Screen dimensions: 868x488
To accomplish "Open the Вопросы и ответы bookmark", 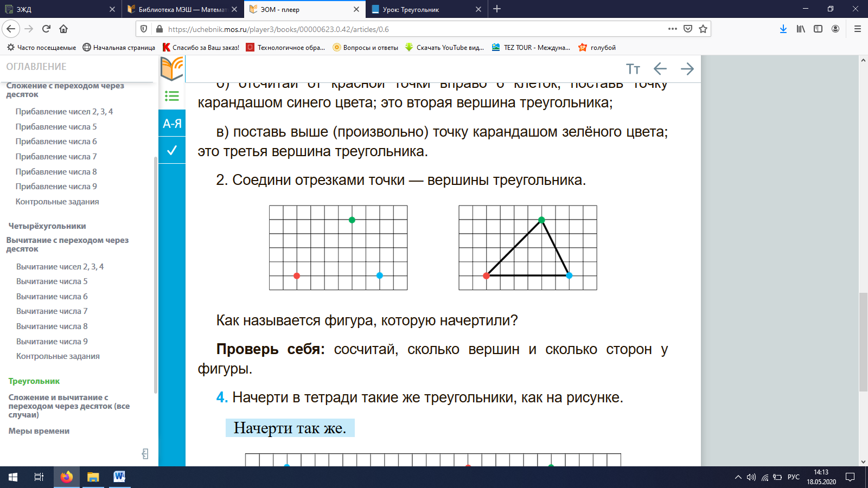I will click(x=366, y=48).
